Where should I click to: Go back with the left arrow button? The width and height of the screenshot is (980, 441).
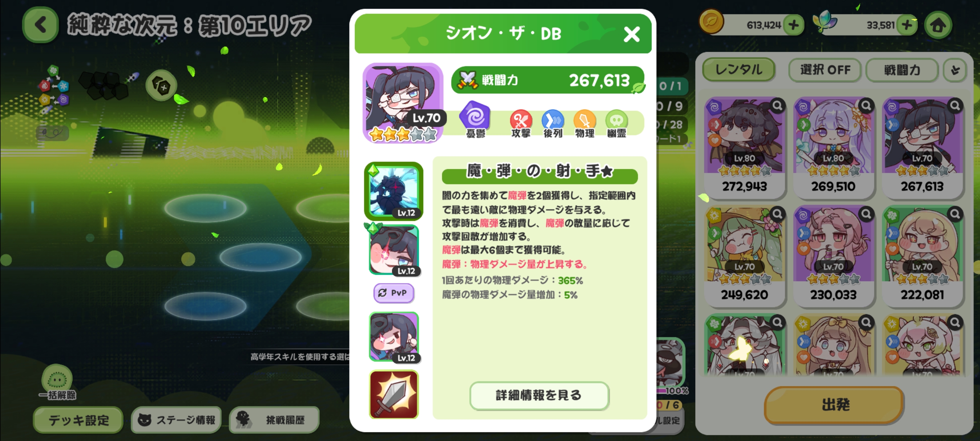40,25
